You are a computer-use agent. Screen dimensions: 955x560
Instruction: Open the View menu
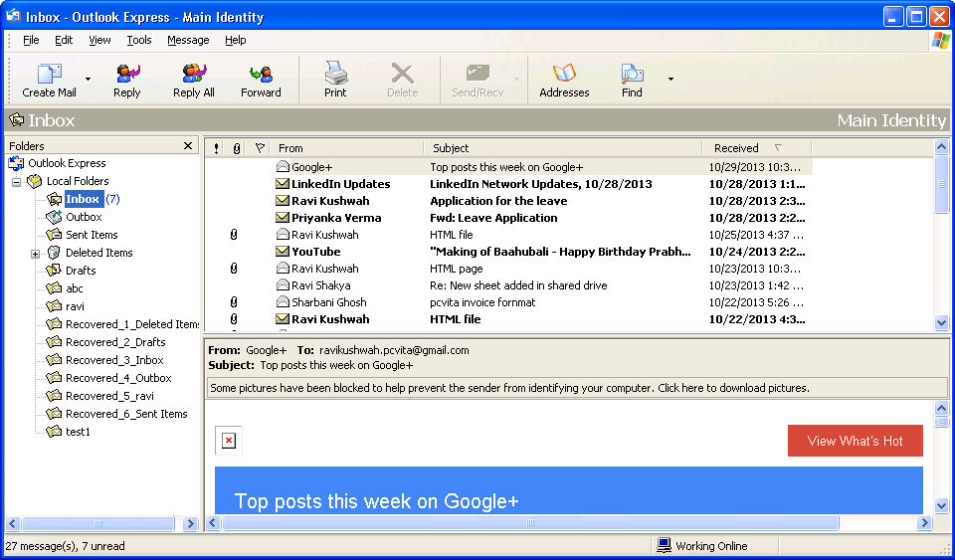click(x=99, y=40)
